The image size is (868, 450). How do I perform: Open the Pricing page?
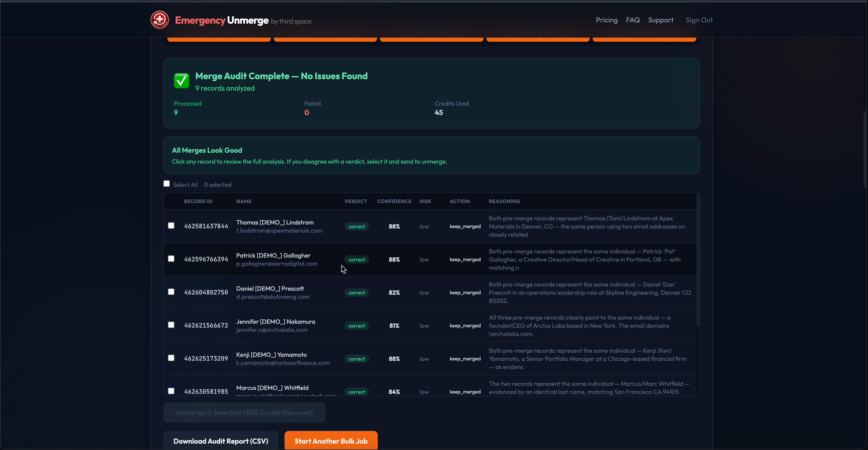(x=606, y=20)
